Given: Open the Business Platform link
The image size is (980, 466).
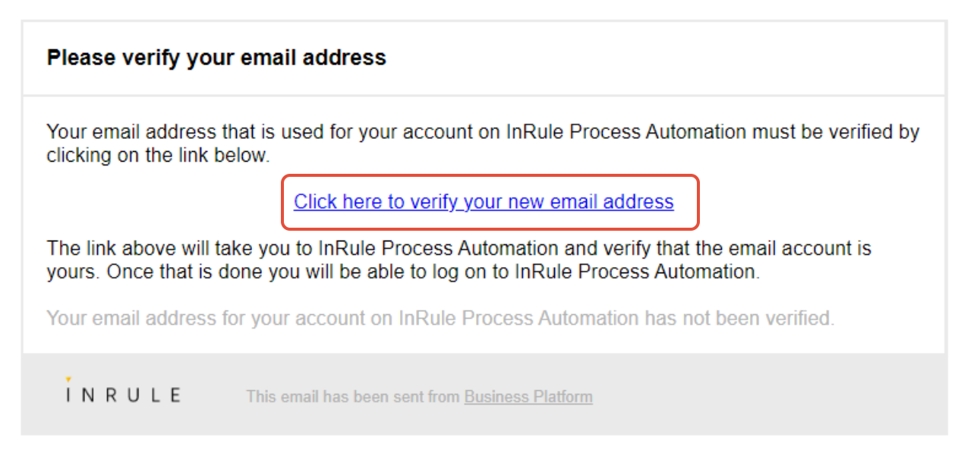Looking at the screenshot, I should (x=528, y=396).
